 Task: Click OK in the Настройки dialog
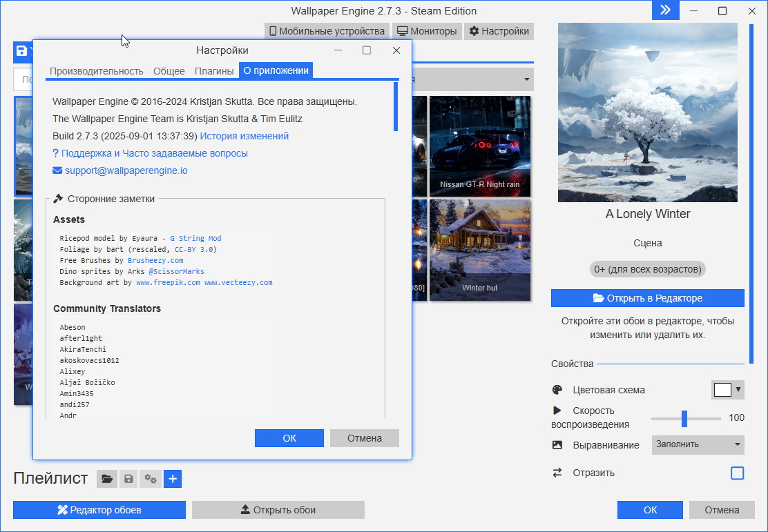tap(289, 438)
